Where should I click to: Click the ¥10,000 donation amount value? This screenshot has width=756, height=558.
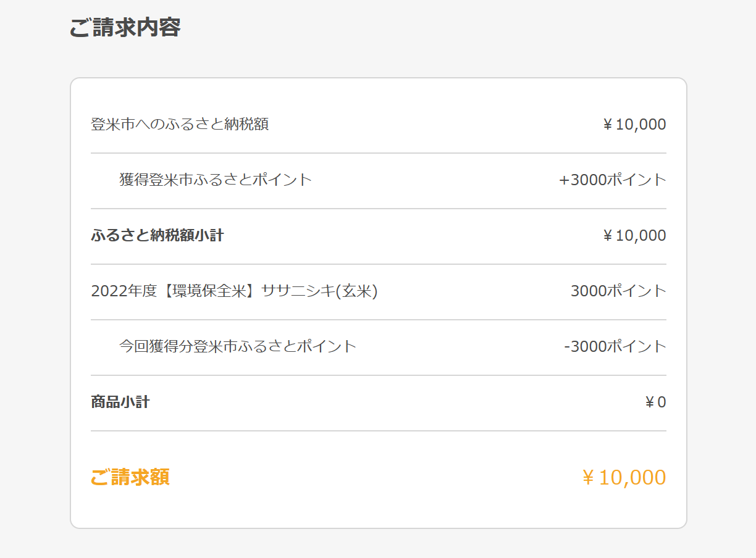click(634, 125)
